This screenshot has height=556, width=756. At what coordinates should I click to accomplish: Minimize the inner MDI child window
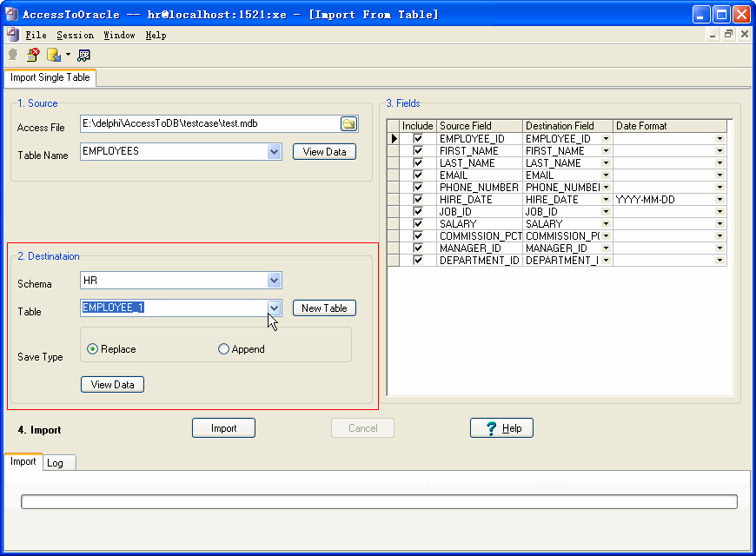coord(713,34)
